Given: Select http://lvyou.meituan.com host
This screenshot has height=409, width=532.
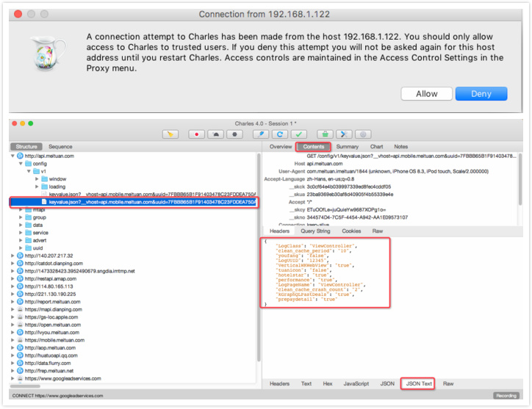Looking at the screenshot, I should (52, 333).
